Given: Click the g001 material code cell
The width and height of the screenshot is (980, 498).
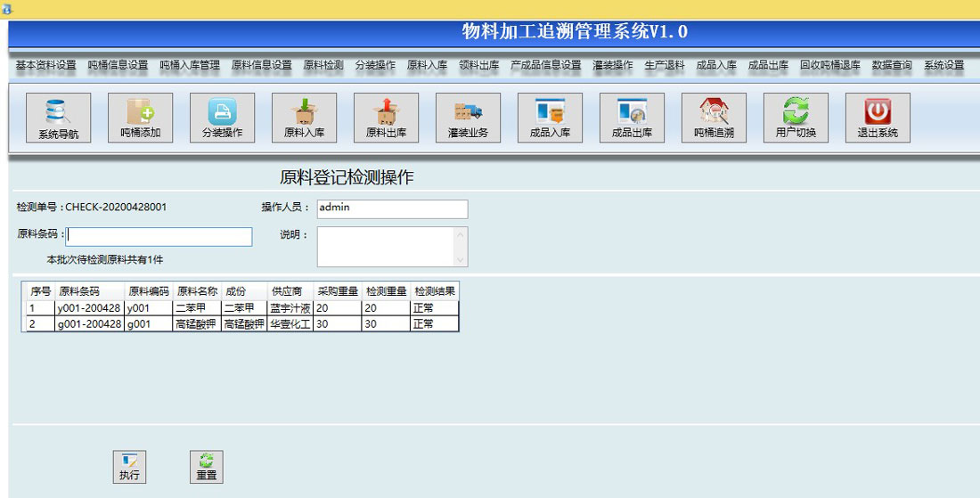Looking at the screenshot, I should click(x=149, y=323).
